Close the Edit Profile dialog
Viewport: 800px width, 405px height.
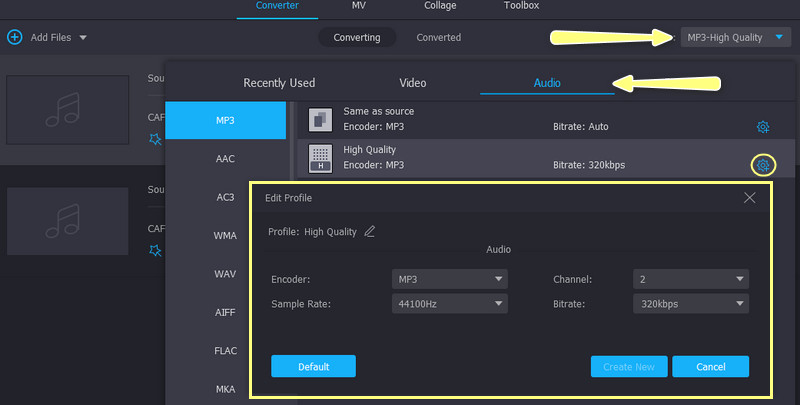750,198
